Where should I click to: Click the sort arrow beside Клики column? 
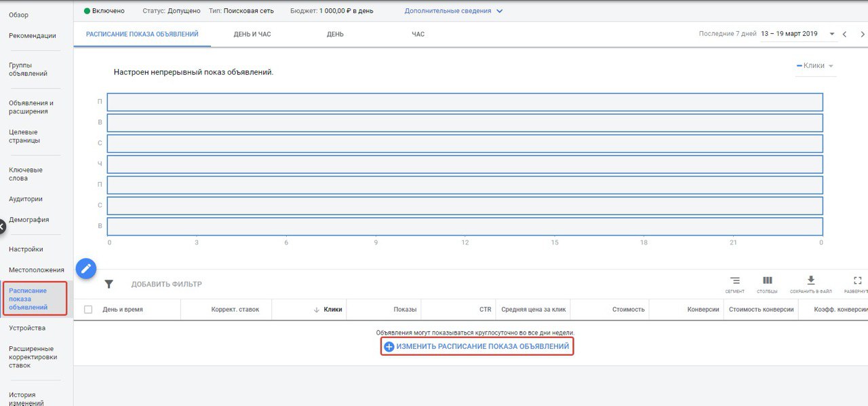tap(316, 310)
